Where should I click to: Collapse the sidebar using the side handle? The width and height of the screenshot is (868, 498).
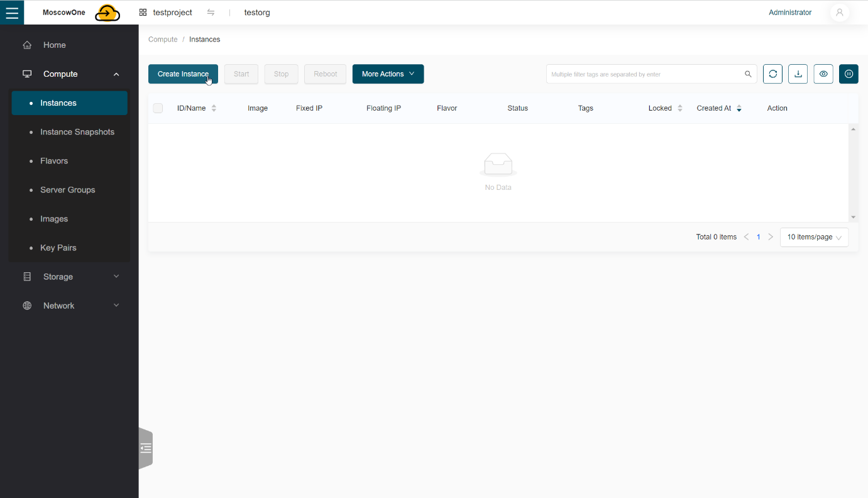[146, 448]
